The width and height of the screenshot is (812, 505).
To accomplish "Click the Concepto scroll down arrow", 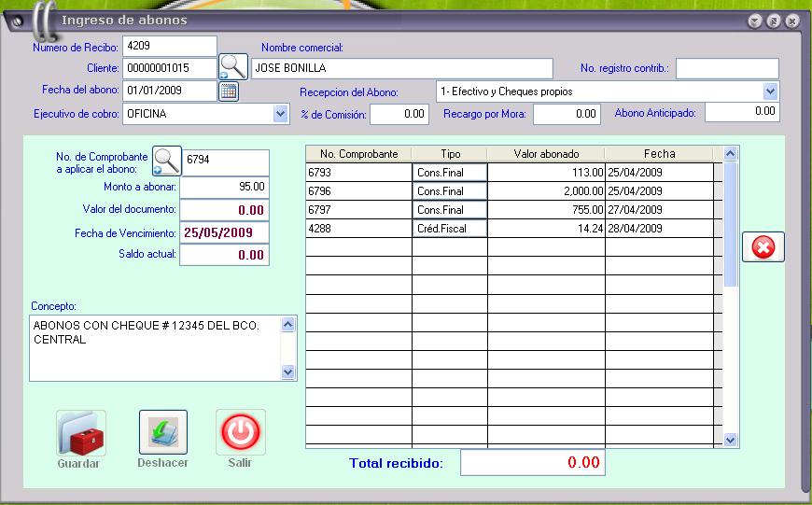I will (287, 372).
